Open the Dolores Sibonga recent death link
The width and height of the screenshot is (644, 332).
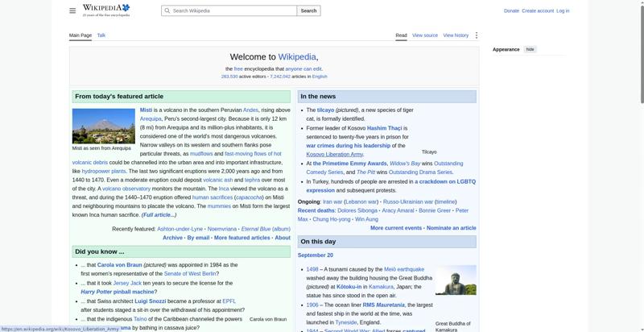[x=357, y=210]
